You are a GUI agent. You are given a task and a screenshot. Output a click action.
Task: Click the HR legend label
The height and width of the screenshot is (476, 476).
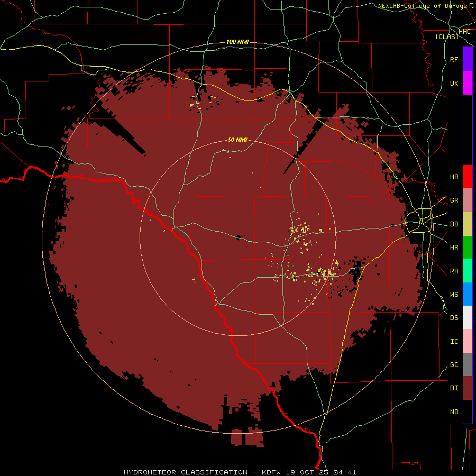pos(454,248)
